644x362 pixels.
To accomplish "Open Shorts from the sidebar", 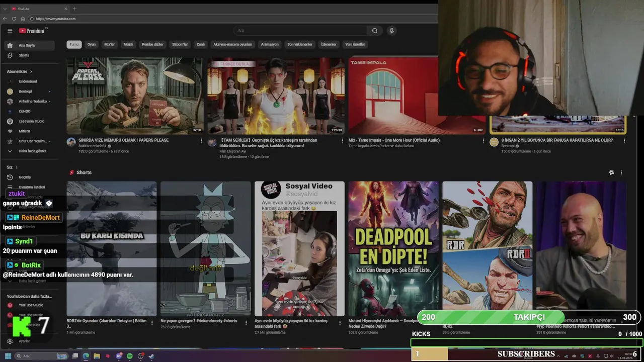I will click(30, 55).
